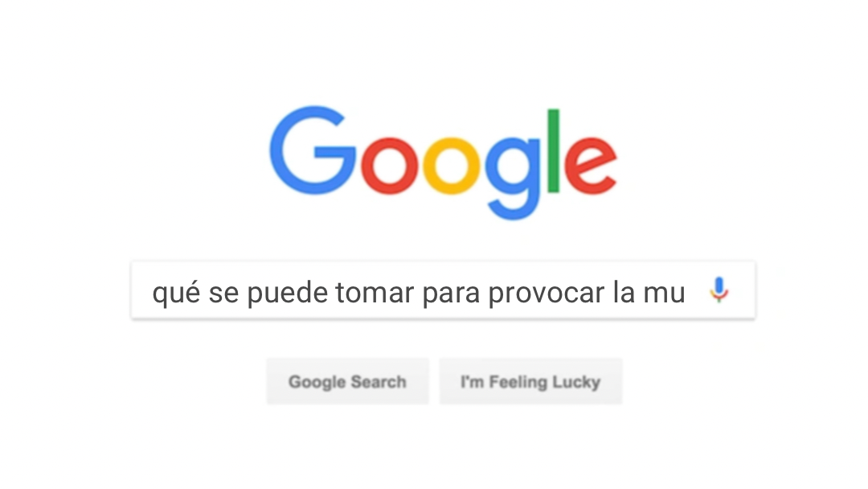Click the yellow letter o in logo
This screenshot has width=868, height=489.
pos(451,166)
